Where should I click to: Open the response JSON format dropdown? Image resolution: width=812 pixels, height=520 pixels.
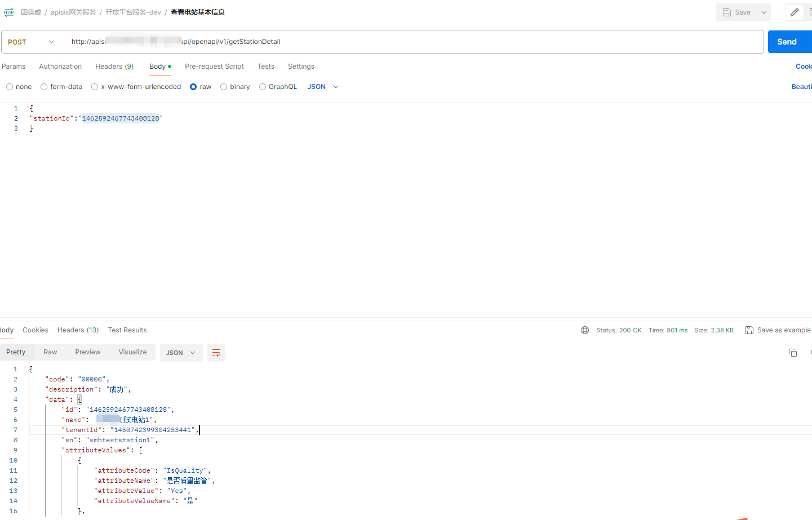(181, 353)
